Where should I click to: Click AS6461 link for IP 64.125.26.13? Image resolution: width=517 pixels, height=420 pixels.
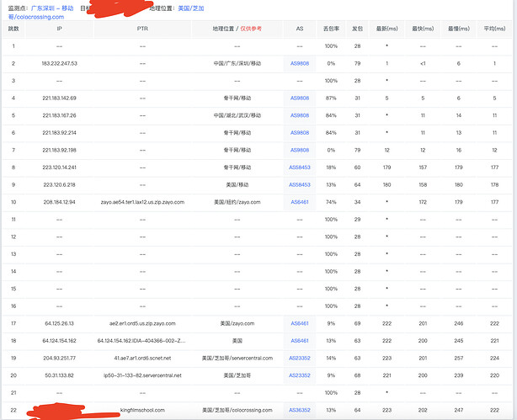[300, 323]
